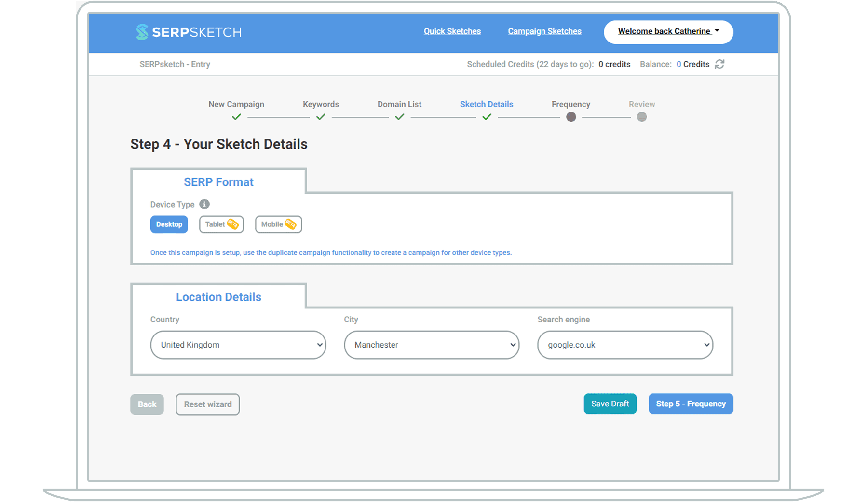Select Mobile device type
Viewport: 868px width, 502px height.
(x=278, y=224)
